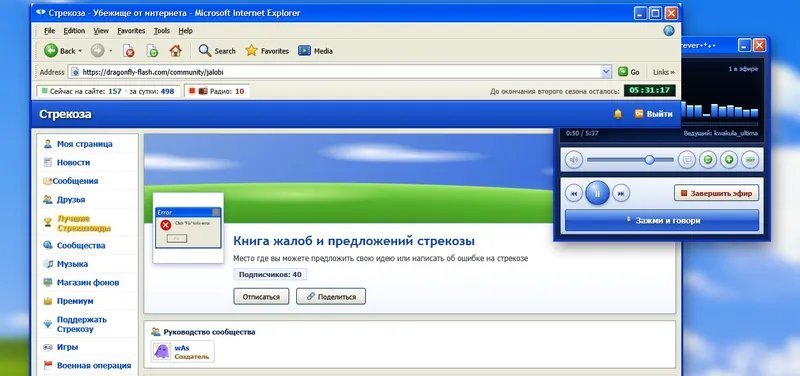
Task: Click the Стрекоза site logo text
Action: coord(65,114)
